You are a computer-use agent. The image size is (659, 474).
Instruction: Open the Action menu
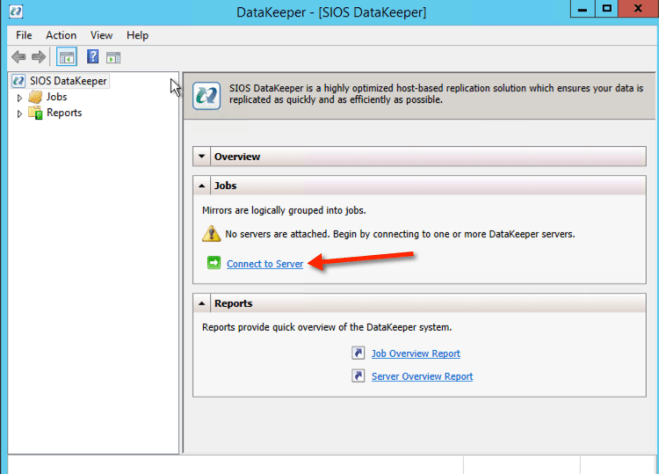click(x=61, y=35)
